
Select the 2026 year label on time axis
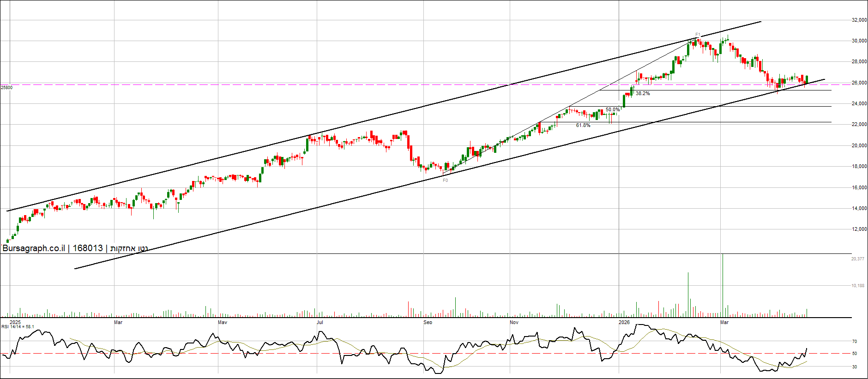coord(624,322)
